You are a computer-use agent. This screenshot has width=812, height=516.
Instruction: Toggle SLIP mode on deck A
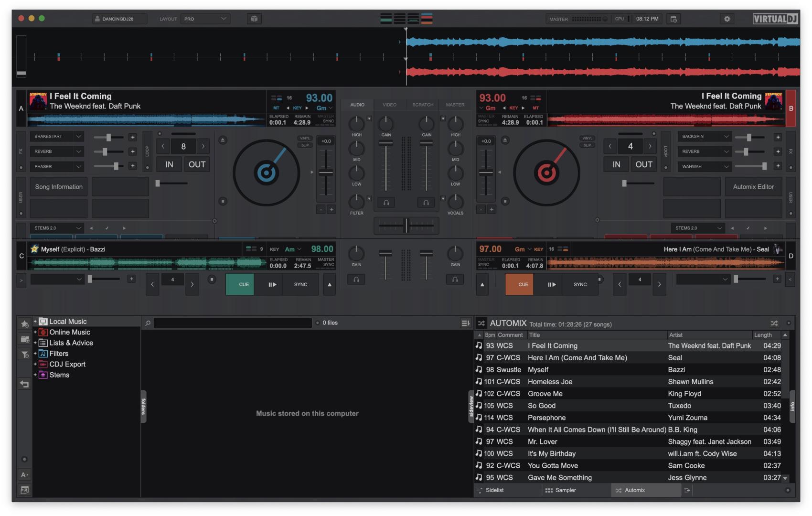(305, 145)
